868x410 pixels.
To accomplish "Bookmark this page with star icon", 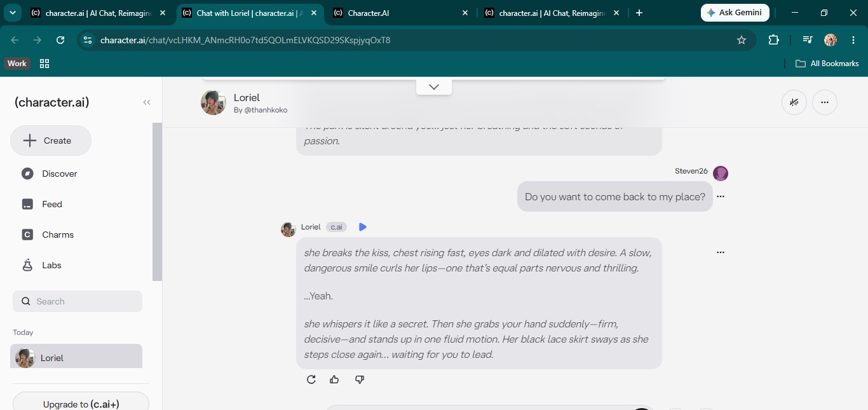I will [741, 40].
